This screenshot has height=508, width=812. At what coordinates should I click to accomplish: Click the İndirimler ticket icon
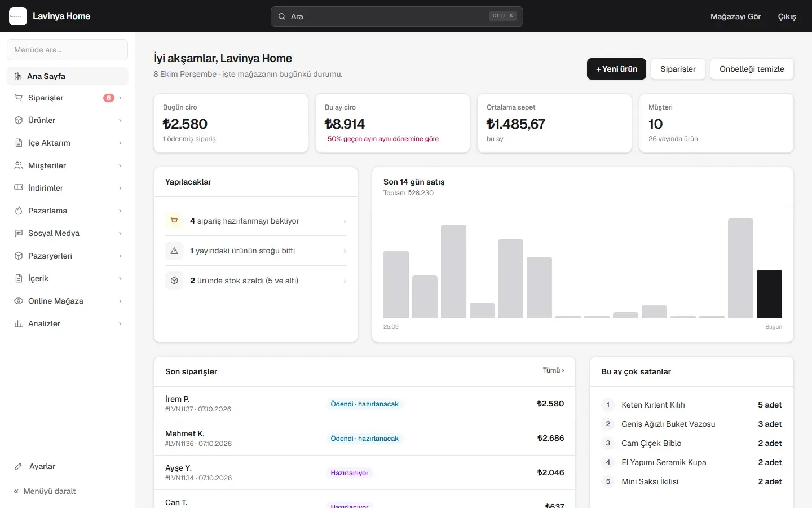point(18,188)
